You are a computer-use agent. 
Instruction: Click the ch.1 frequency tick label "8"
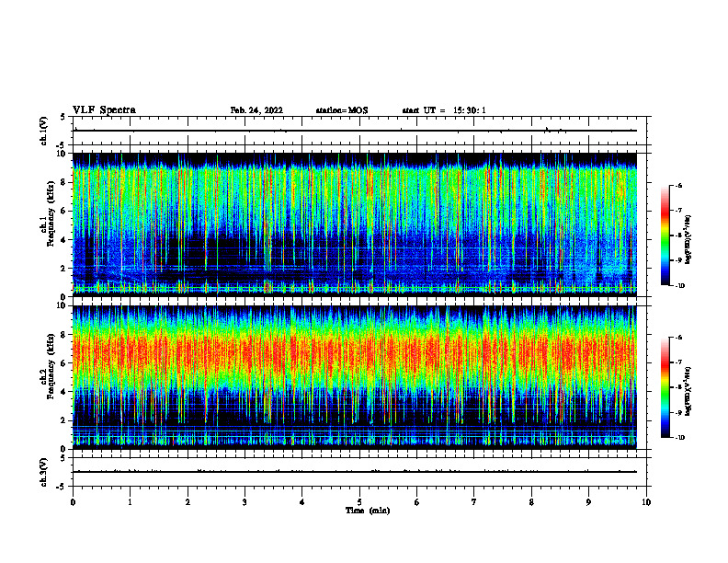[x=64, y=182]
